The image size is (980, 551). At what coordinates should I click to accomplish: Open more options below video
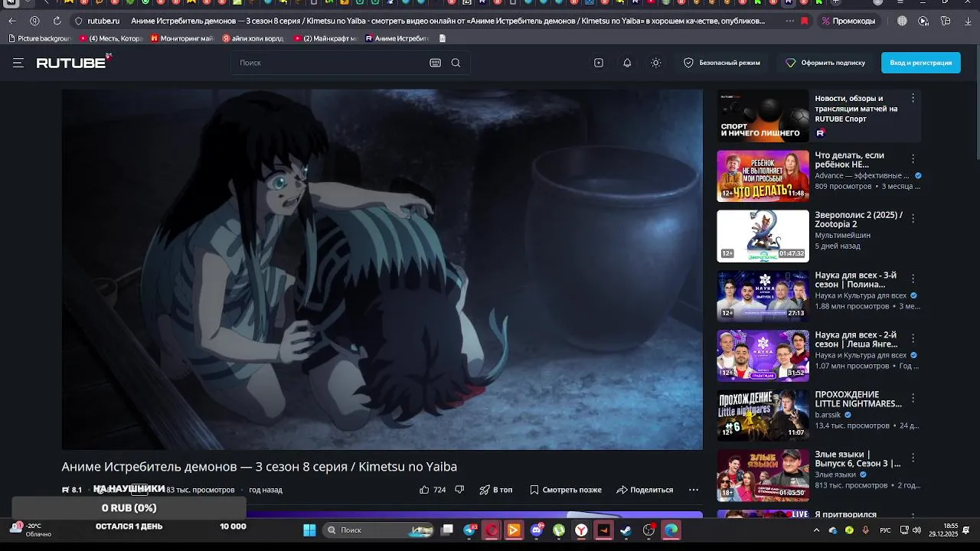tap(694, 490)
